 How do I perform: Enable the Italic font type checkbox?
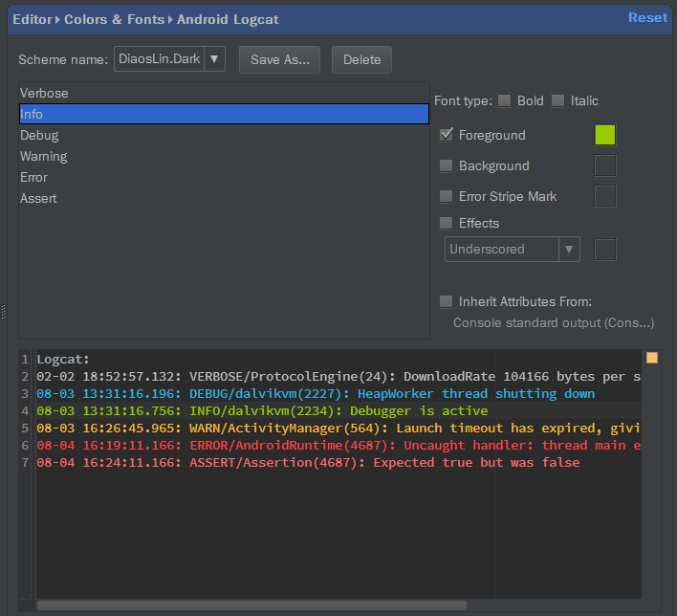click(557, 101)
